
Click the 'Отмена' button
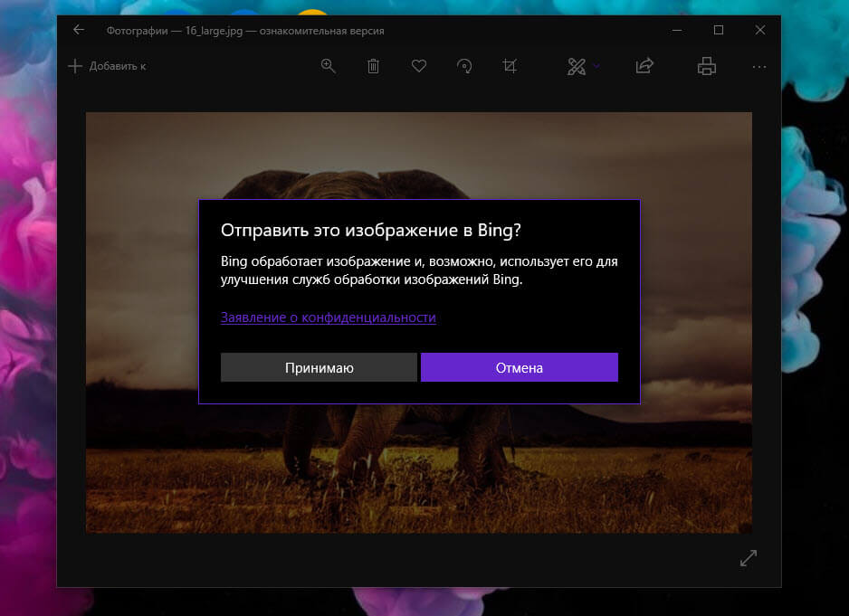(x=520, y=367)
